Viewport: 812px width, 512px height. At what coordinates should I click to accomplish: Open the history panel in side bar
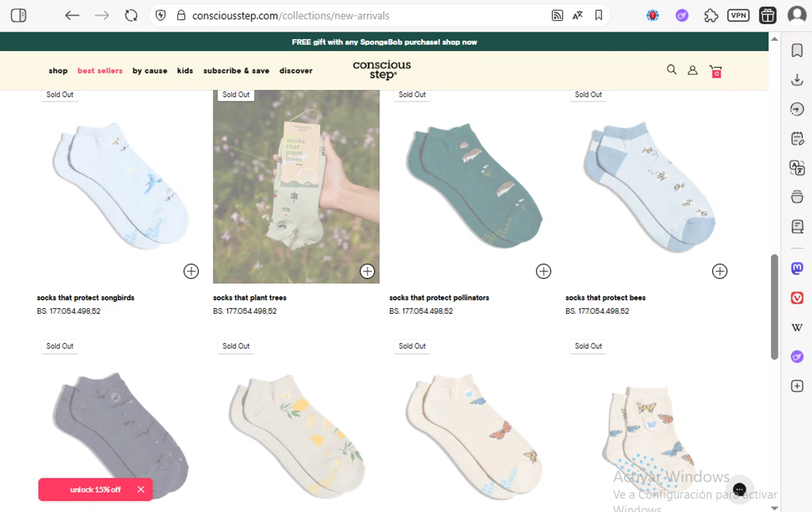click(x=797, y=109)
